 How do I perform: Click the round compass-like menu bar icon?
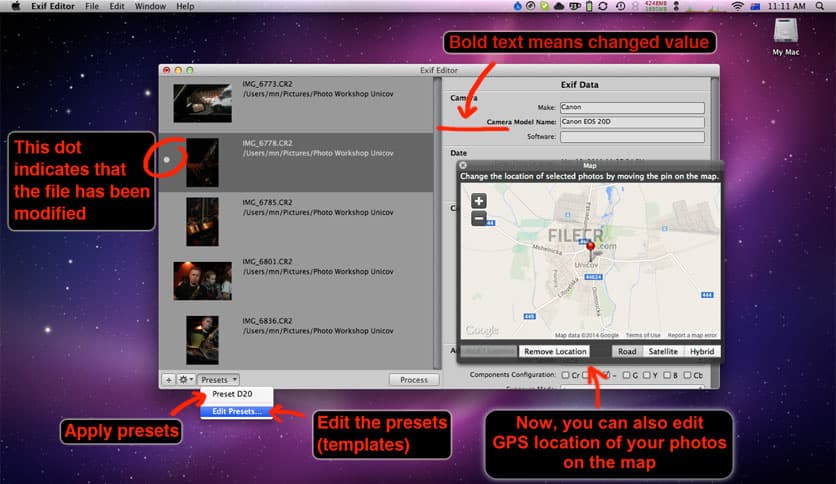(530, 6)
